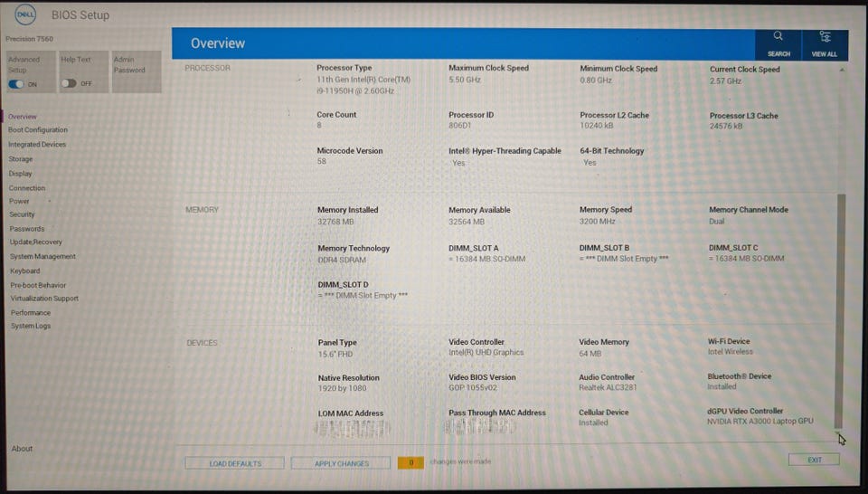The height and width of the screenshot is (494, 868).
Task: Open the Security section
Action: [x=22, y=214]
